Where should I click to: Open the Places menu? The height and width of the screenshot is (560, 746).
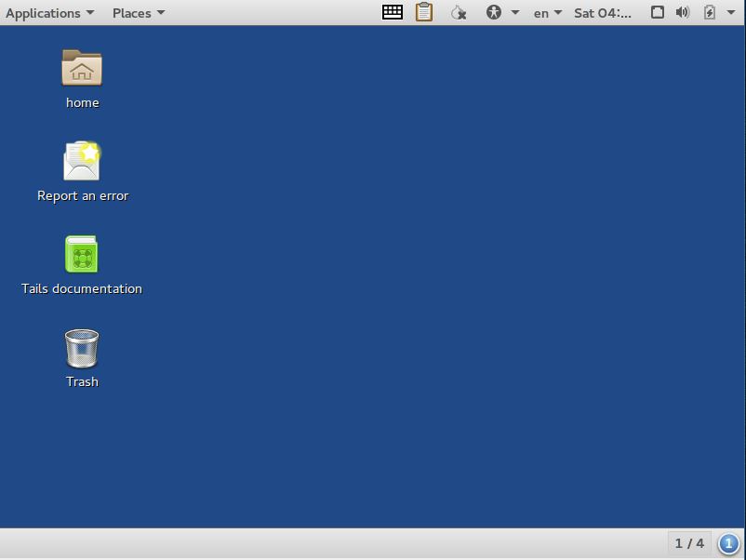(x=139, y=13)
